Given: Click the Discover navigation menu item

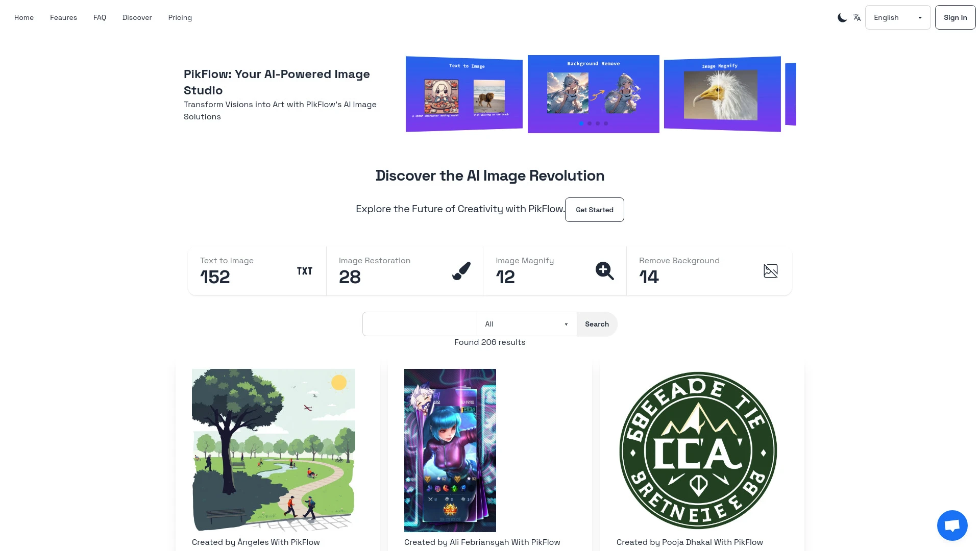Looking at the screenshot, I should click(137, 17).
